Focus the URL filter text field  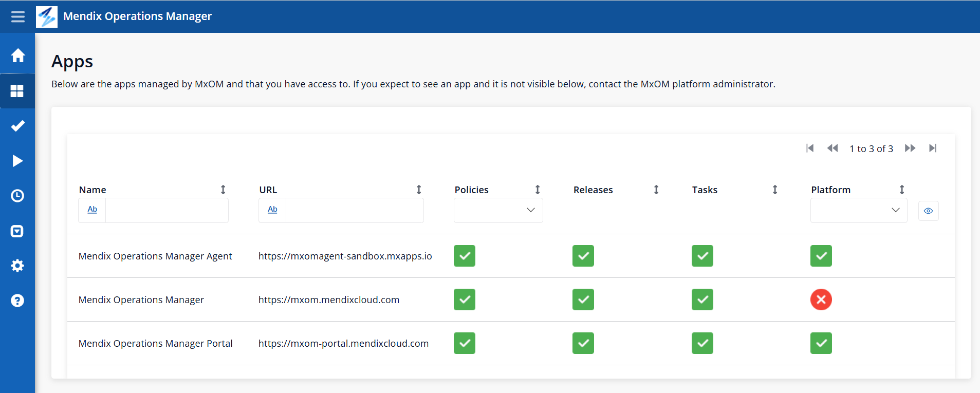355,210
